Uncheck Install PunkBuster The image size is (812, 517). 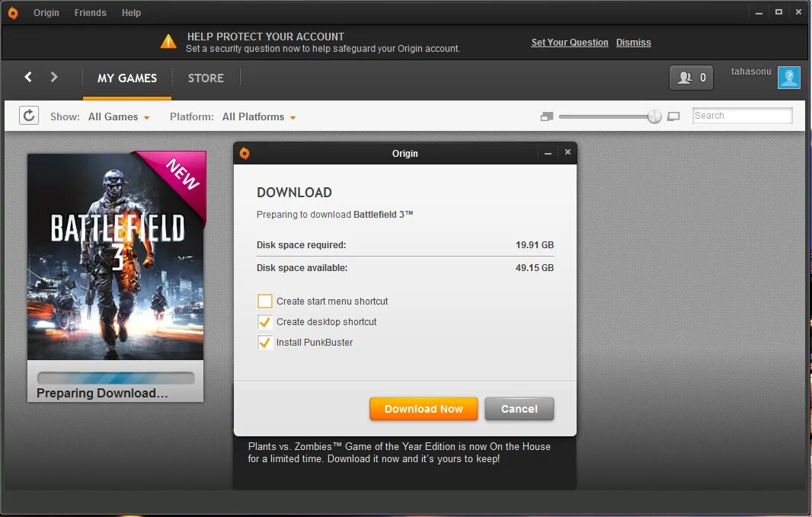264,342
